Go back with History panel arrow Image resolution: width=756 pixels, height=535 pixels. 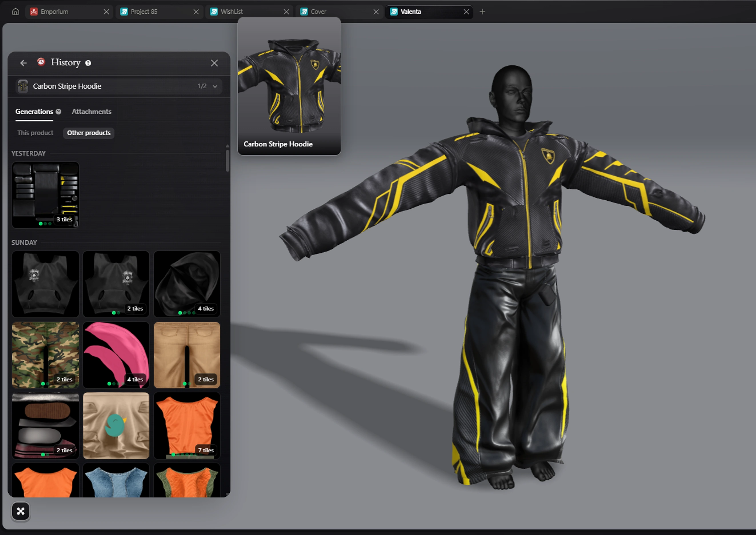click(23, 63)
